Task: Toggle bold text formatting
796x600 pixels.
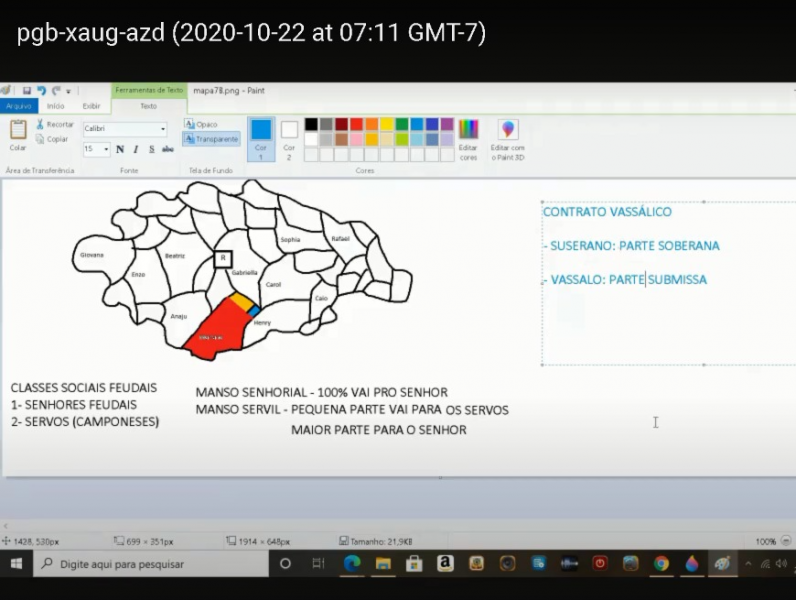Action: click(120, 149)
